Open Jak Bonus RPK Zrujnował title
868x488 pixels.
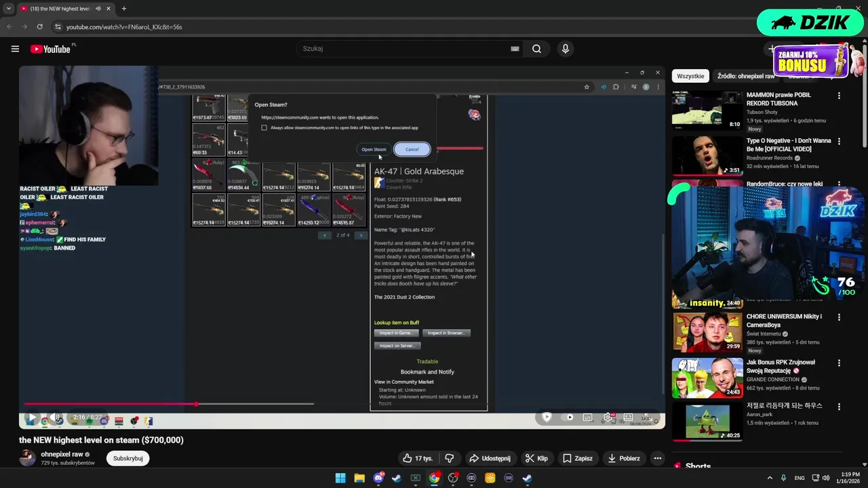pos(781,367)
